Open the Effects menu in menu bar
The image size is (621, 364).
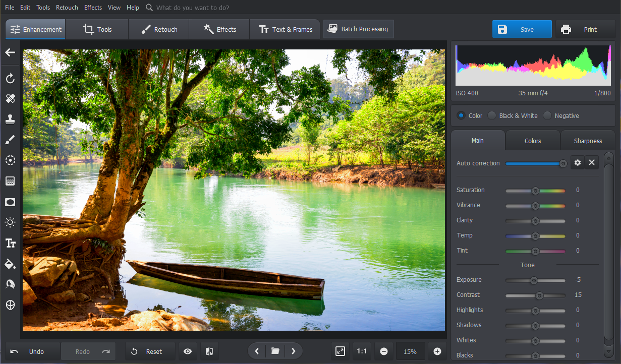click(93, 8)
